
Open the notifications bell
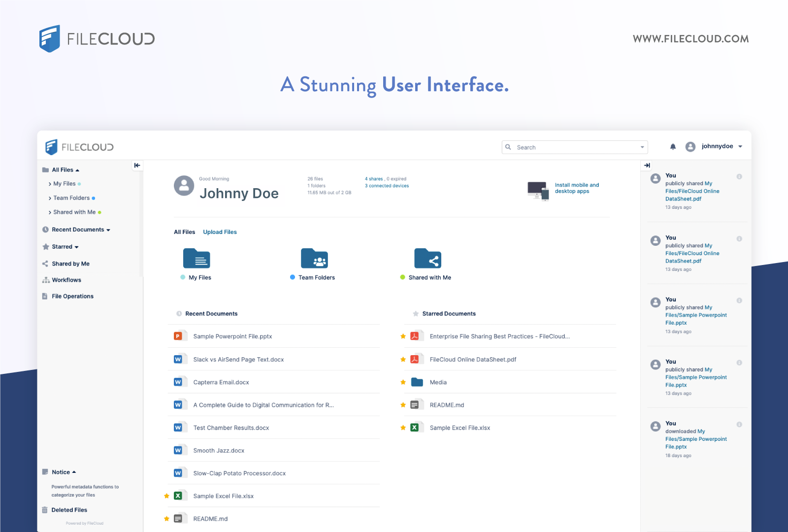click(673, 146)
